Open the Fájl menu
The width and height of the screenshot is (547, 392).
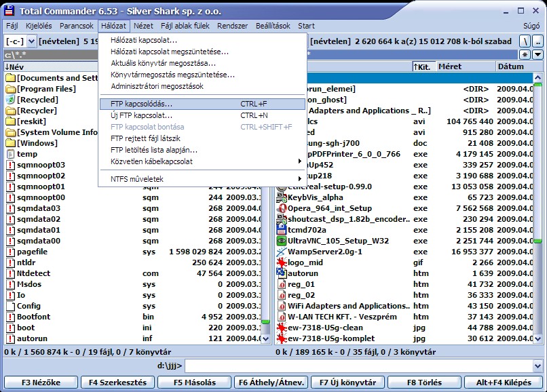[x=12, y=26]
